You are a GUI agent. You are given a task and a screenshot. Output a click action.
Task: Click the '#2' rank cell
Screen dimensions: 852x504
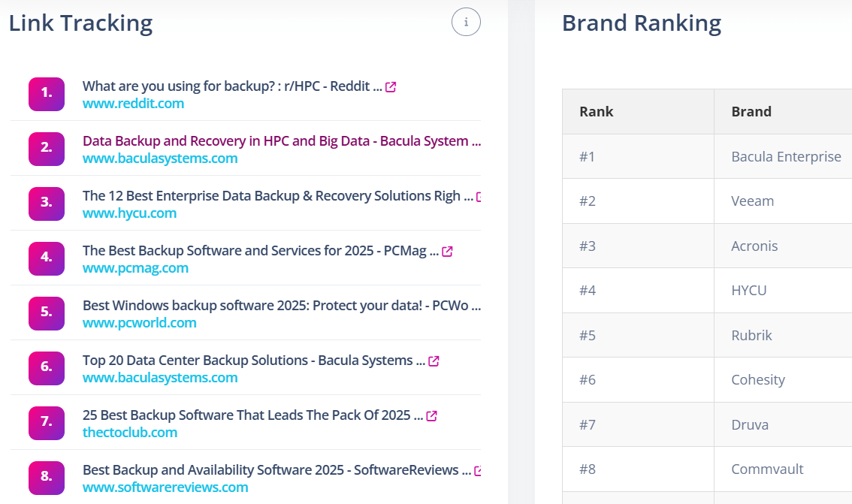[x=638, y=201]
